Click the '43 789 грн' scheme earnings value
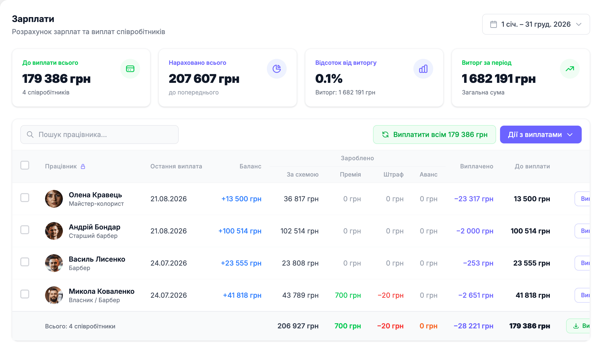The image size is (602, 364). tap(301, 295)
